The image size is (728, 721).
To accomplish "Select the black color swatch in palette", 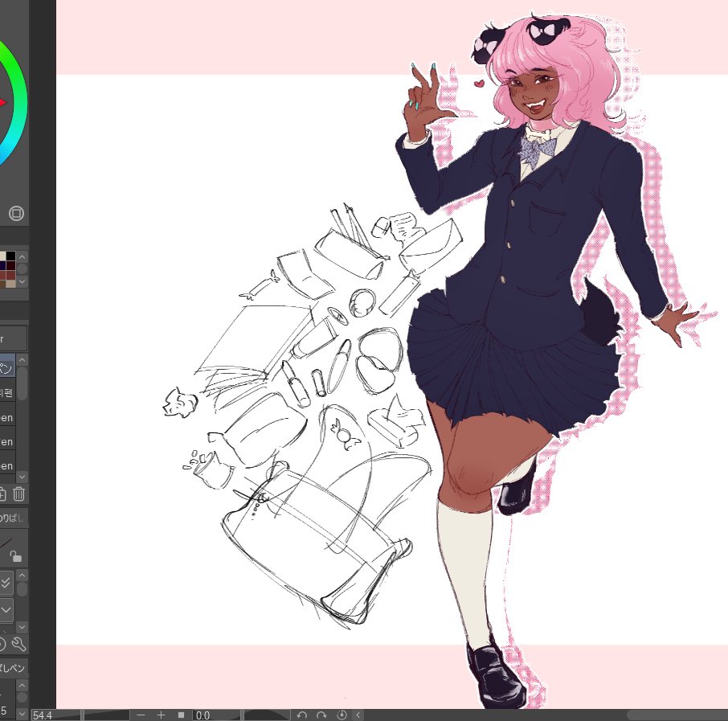I will coord(10,256).
